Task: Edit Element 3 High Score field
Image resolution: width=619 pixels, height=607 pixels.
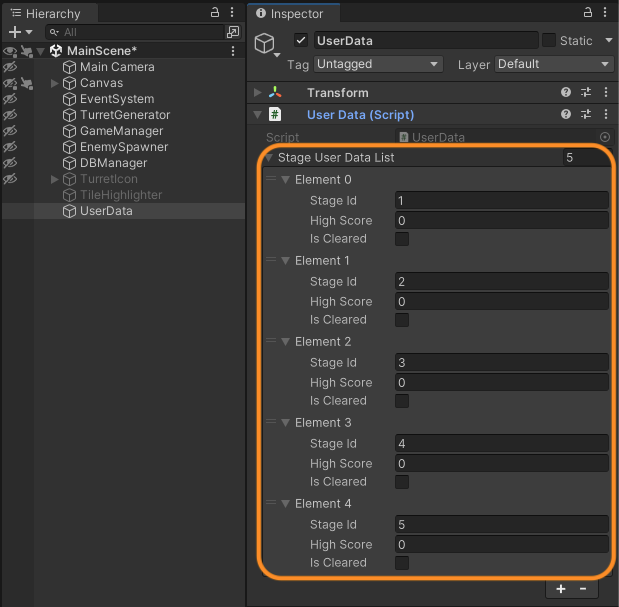Action: click(x=502, y=463)
